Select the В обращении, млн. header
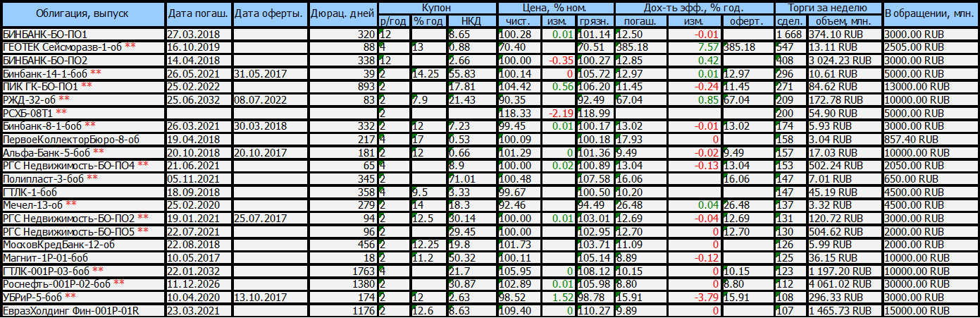Viewport: 980px width, 318px height. (x=931, y=14)
